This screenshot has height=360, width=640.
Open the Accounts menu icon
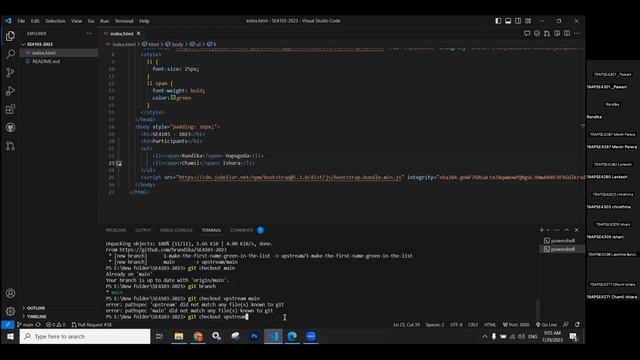coord(10,293)
